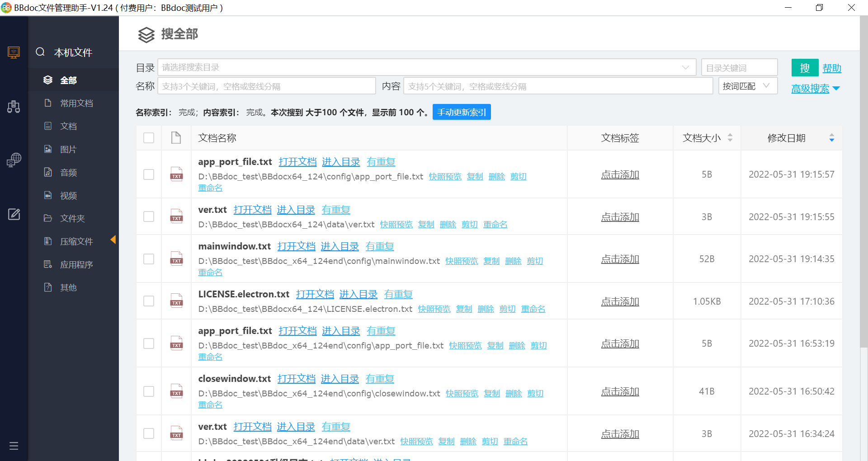Viewport: 868px width, 461px height.
Task: Open the edit note icon in left rail
Action: [x=14, y=214]
